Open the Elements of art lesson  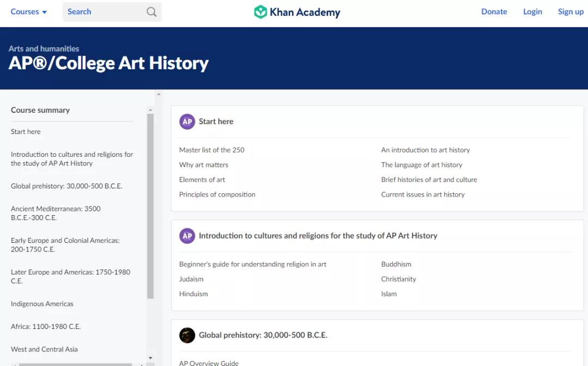[x=202, y=180]
